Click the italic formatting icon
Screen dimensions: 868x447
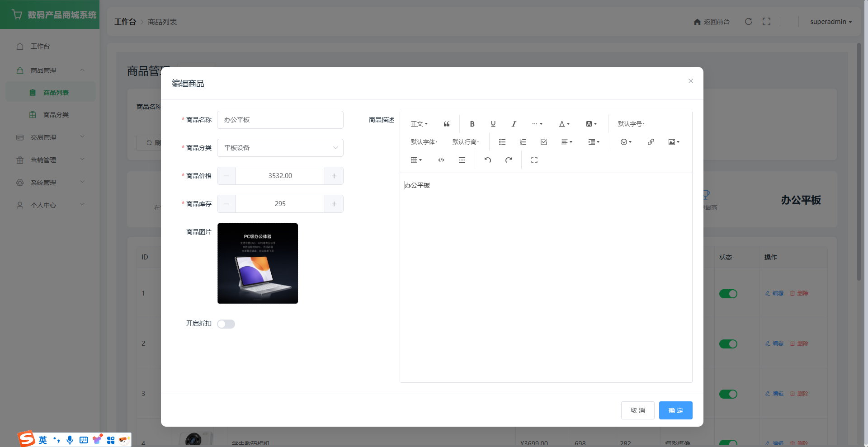point(514,124)
